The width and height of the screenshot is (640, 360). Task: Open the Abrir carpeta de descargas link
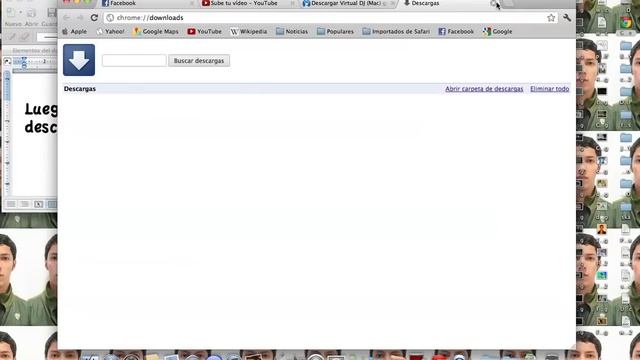pos(484,89)
